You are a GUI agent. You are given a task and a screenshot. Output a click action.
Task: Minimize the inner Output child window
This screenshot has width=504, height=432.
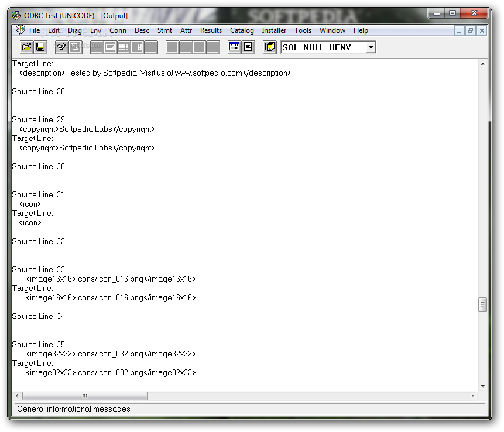pyautogui.click(x=459, y=31)
